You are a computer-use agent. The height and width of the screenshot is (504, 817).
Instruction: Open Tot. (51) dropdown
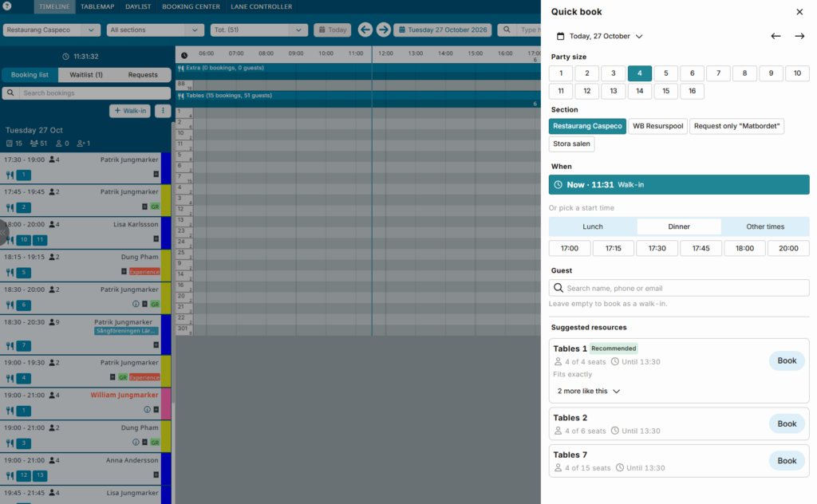(259, 30)
